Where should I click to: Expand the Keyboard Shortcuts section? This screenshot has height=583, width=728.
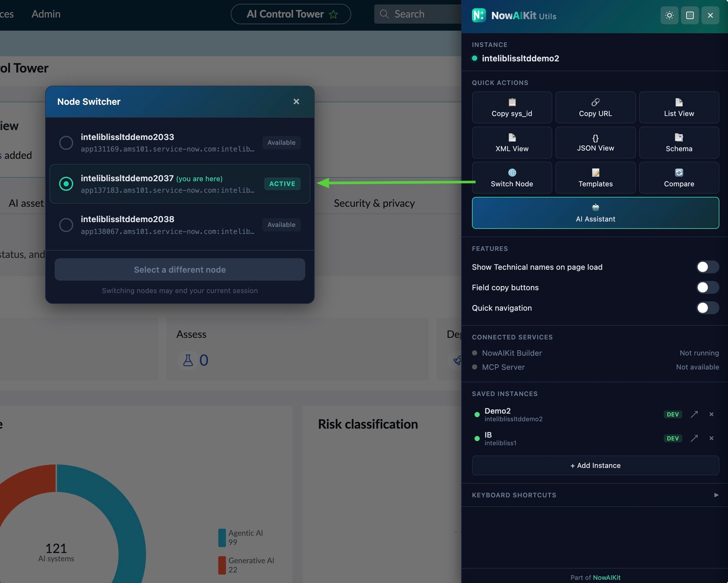tap(595, 495)
